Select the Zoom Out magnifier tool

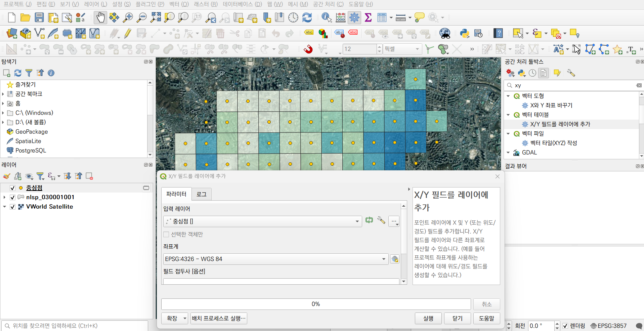tap(141, 17)
